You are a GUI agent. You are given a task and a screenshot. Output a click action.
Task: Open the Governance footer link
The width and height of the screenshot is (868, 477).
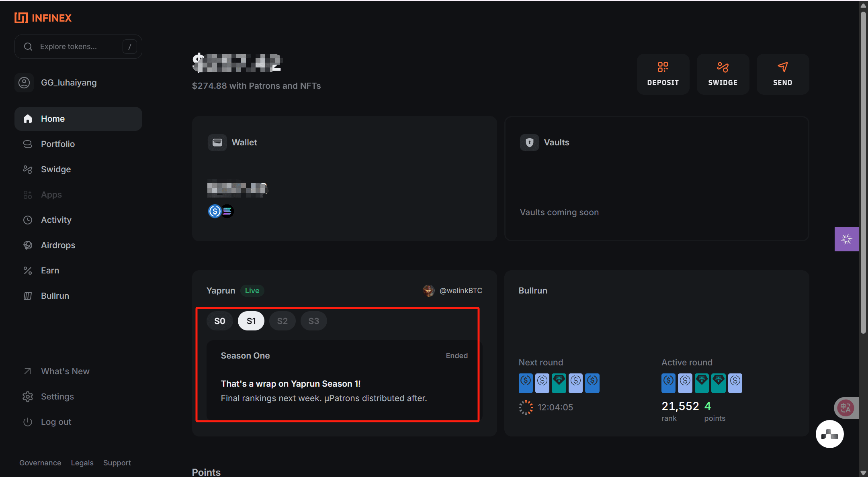40,463
